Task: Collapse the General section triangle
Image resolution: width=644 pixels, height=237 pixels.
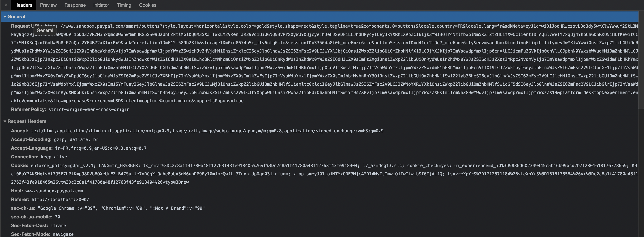Action: click(5, 17)
